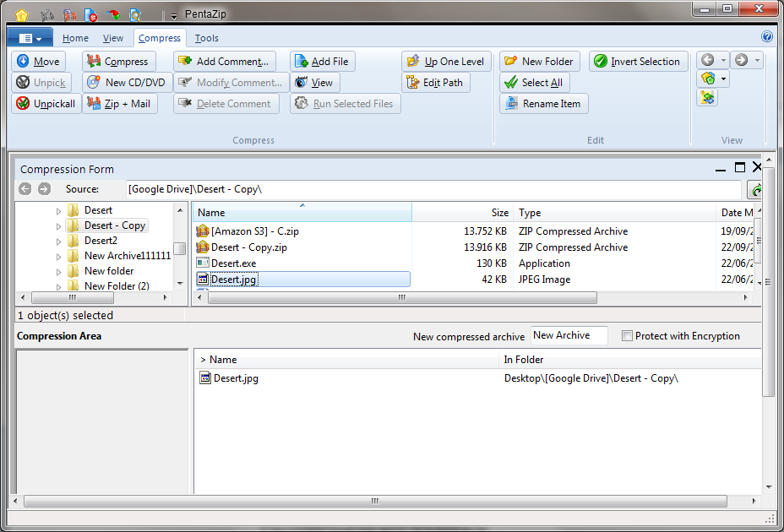Click the Select All button
The height and width of the screenshot is (532, 784).
(535, 83)
